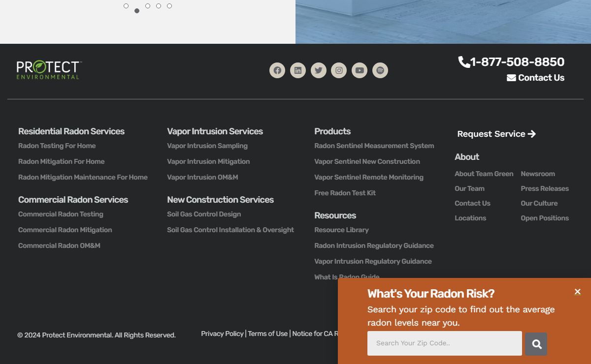Select the active second carousel dot
This screenshot has height=364, width=591.
[137, 11]
